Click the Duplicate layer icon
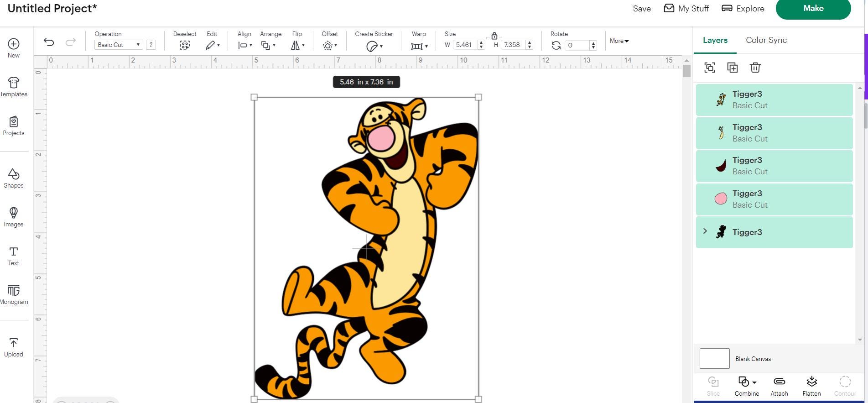868x403 pixels. point(733,68)
